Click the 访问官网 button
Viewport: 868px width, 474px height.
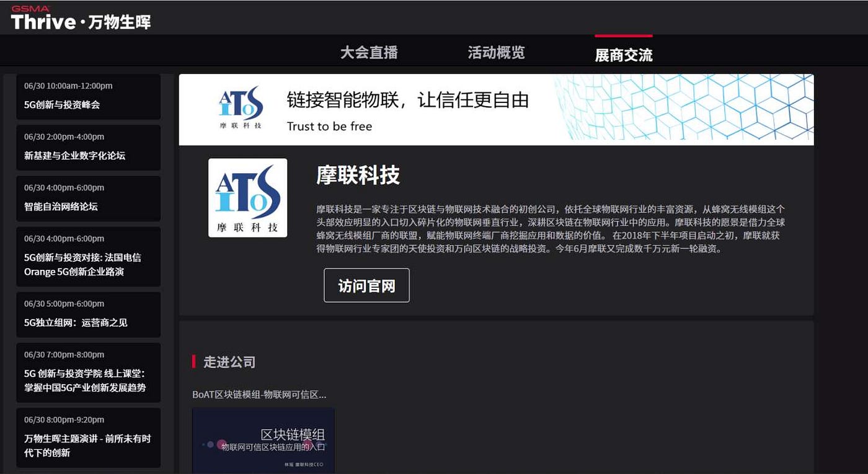coord(366,285)
